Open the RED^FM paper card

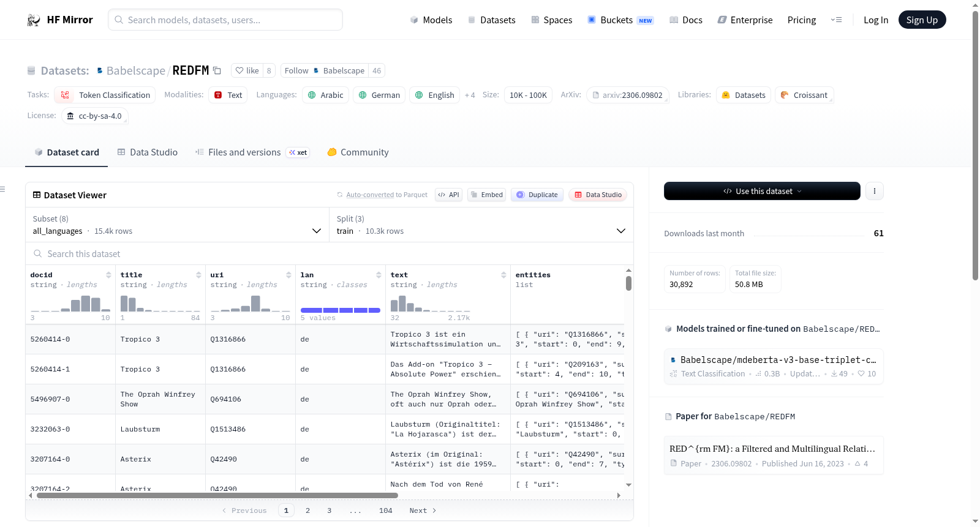[x=774, y=455]
